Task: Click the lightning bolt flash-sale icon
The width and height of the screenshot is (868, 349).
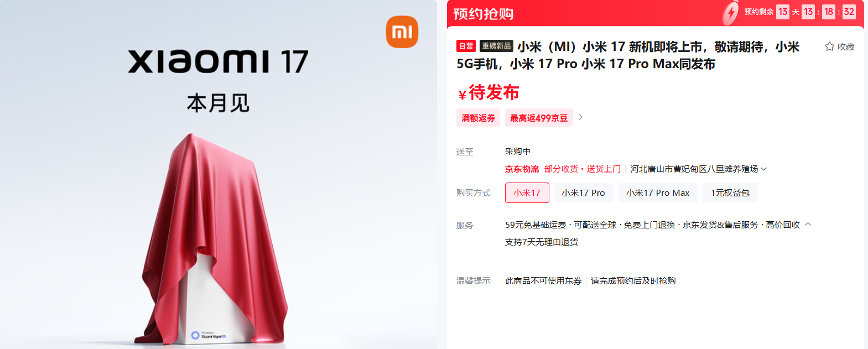Action: pyautogui.click(x=731, y=13)
